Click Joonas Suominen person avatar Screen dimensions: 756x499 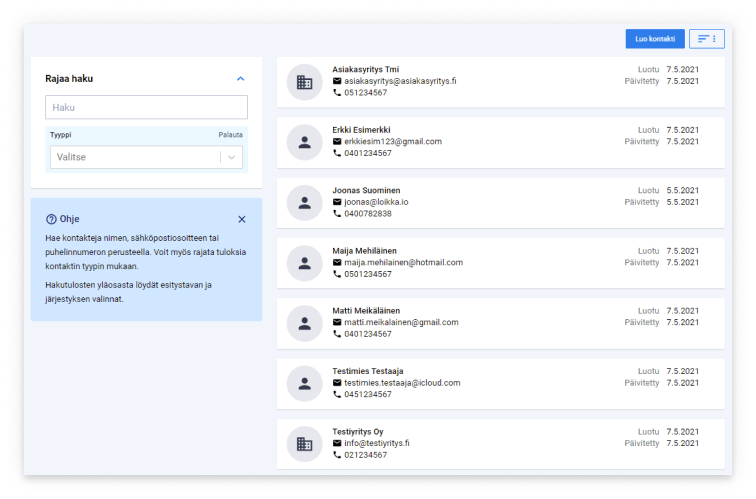tap(304, 203)
